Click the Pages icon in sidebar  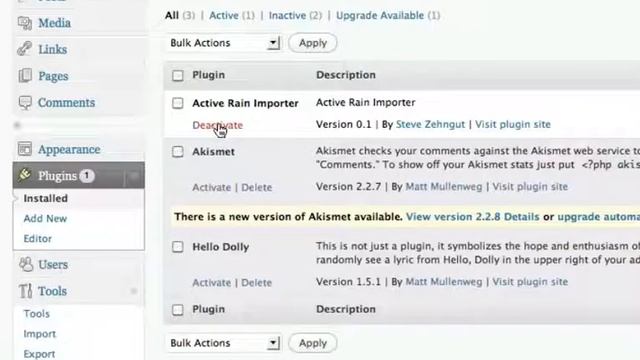(x=25, y=76)
